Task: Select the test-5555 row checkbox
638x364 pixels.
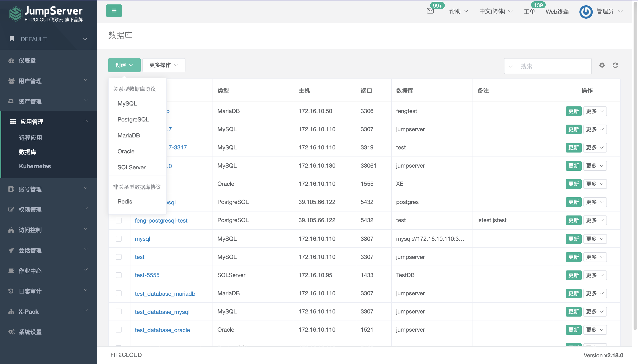Action: [x=118, y=275]
